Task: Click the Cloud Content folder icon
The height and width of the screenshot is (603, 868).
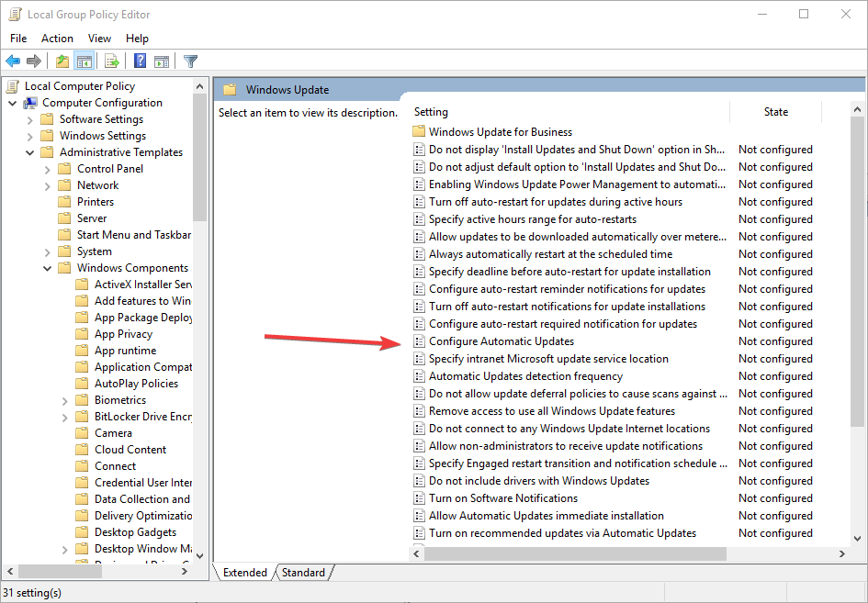Action: click(x=82, y=449)
